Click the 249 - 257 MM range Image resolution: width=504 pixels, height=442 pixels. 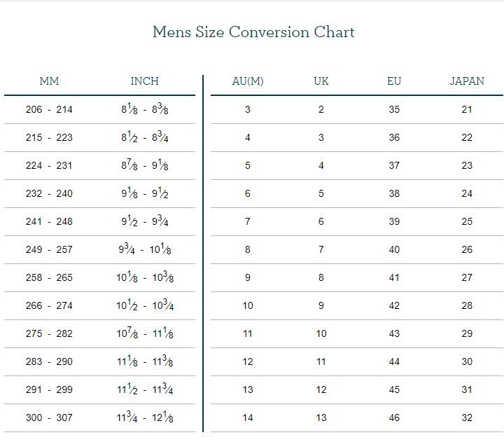click(49, 250)
